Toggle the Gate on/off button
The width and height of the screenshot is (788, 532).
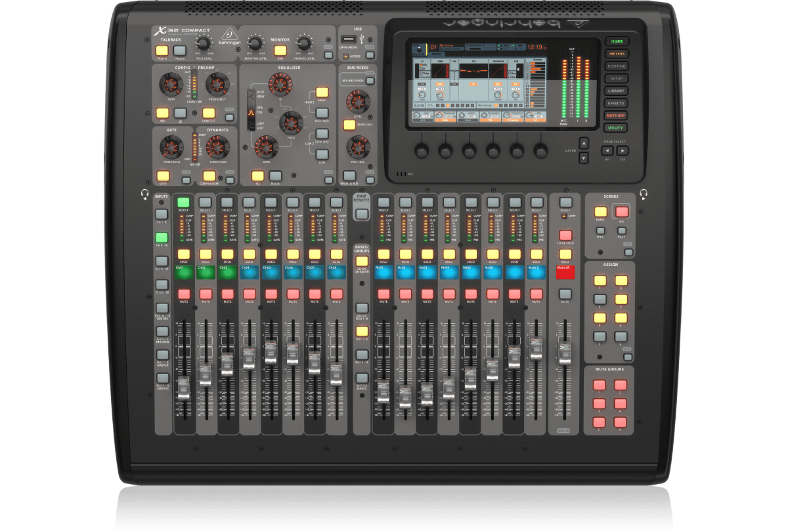point(162,175)
